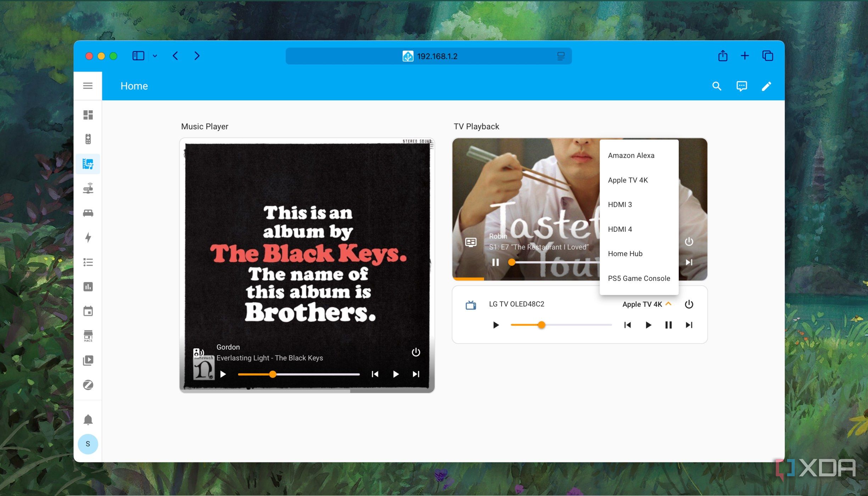Toggle power on the LG TV OLED48C2 card
868x496 pixels.
[689, 304]
